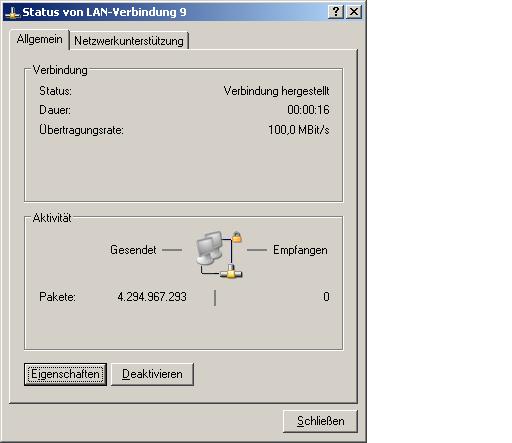This screenshot has height=443, width=512.
Task: Select the Allgemein tab
Action: pos(40,39)
